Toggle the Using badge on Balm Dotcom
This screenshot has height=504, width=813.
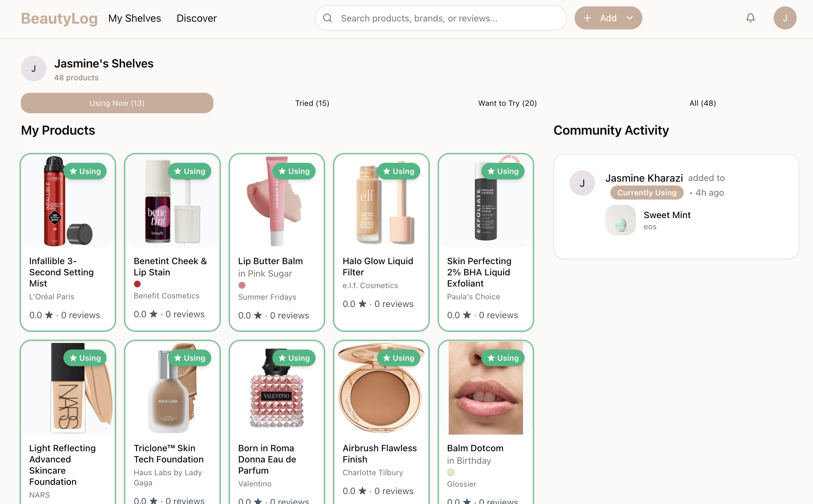[503, 358]
